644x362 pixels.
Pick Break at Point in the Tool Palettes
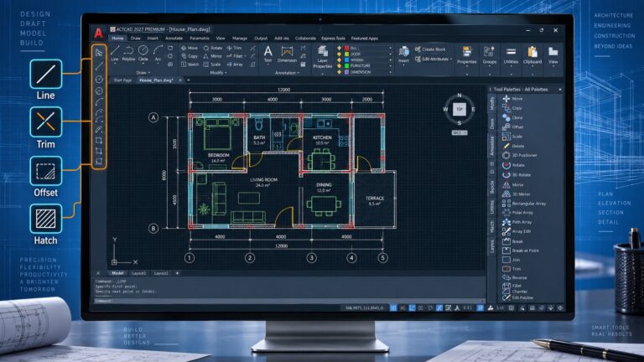(521, 251)
